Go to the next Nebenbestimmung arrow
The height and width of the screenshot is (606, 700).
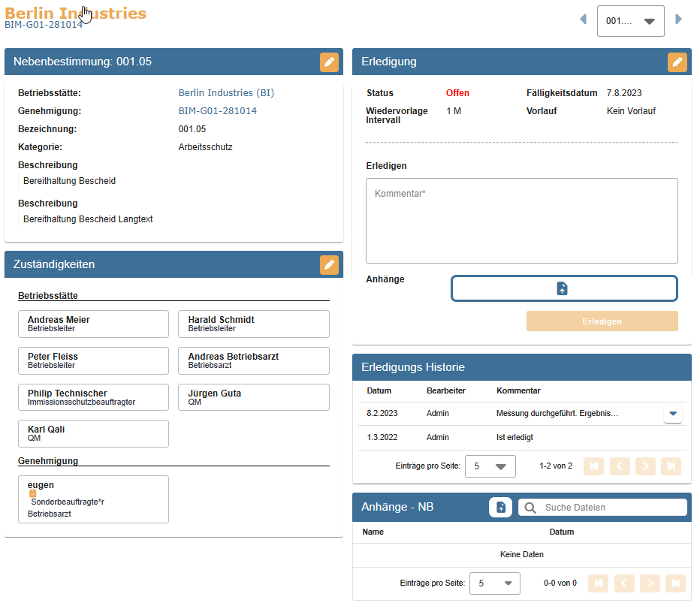[x=679, y=20]
